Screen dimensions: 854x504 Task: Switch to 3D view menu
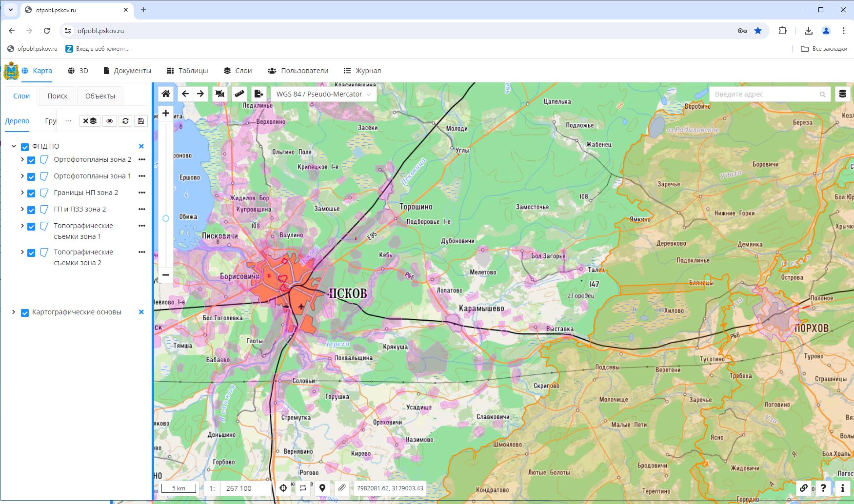[78, 71]
